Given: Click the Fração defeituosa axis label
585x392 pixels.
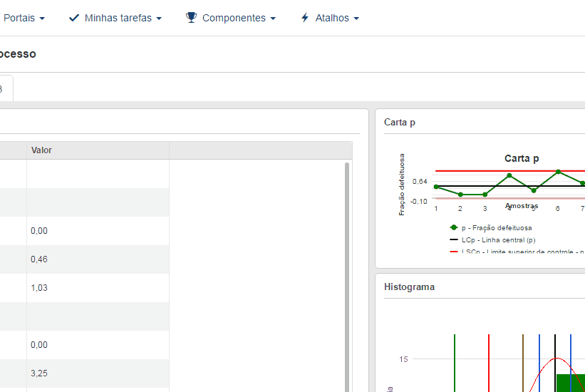Looking at the screenshot, I should point(401,185).
